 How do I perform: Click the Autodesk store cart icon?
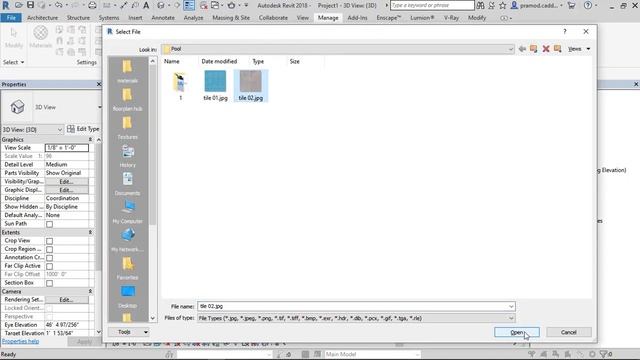[x=571, y=5]
